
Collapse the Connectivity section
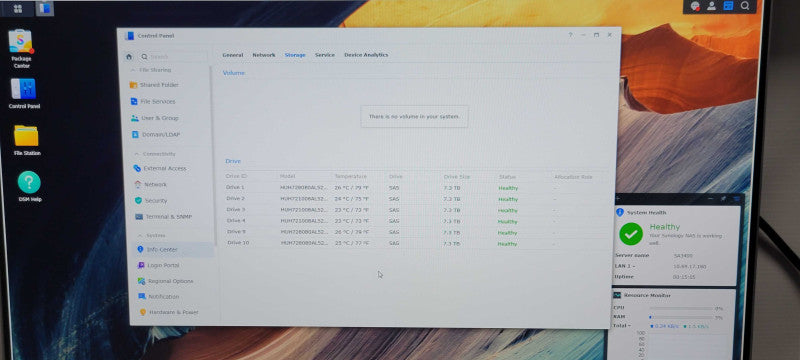coord(136,154)
